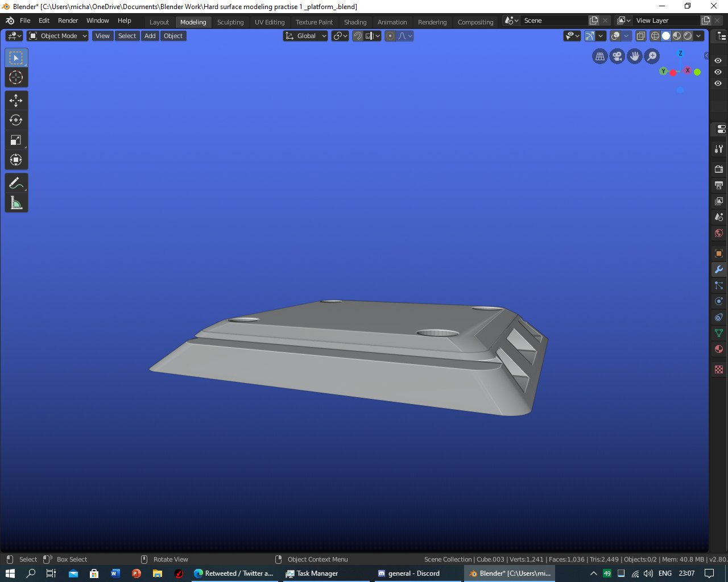Hide the first outliner item via eye icon
Viewport: 728px width, 582px height.
click(x=718, y=61)
